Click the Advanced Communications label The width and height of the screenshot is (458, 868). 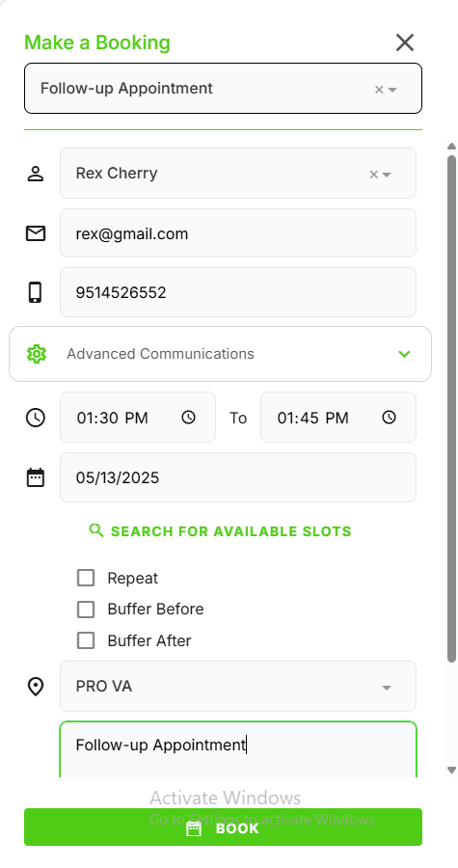pyautogui.click(x=160, y=354)
